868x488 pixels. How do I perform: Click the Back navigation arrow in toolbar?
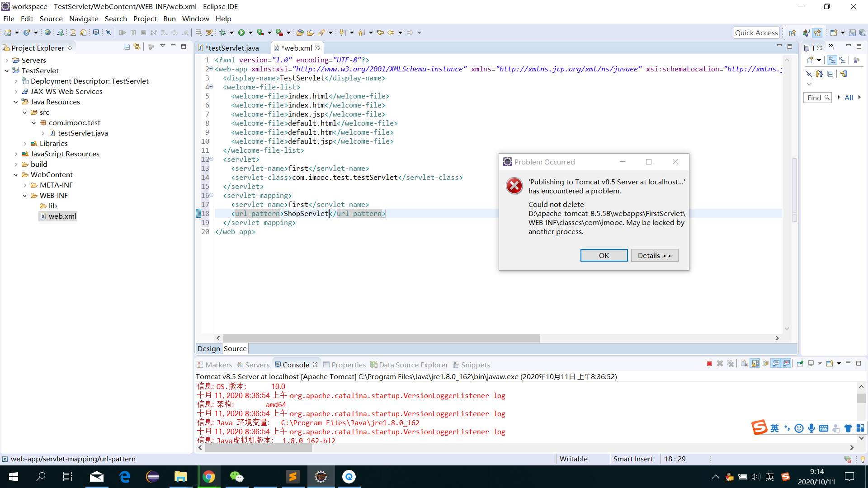(x=391, y=33)
